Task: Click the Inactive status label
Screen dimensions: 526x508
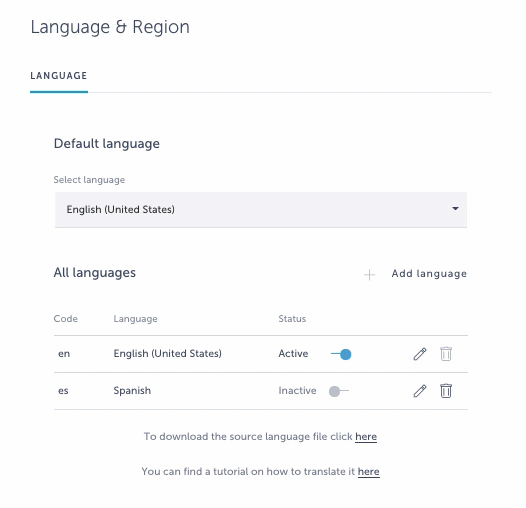Action: tap(297, 391)
